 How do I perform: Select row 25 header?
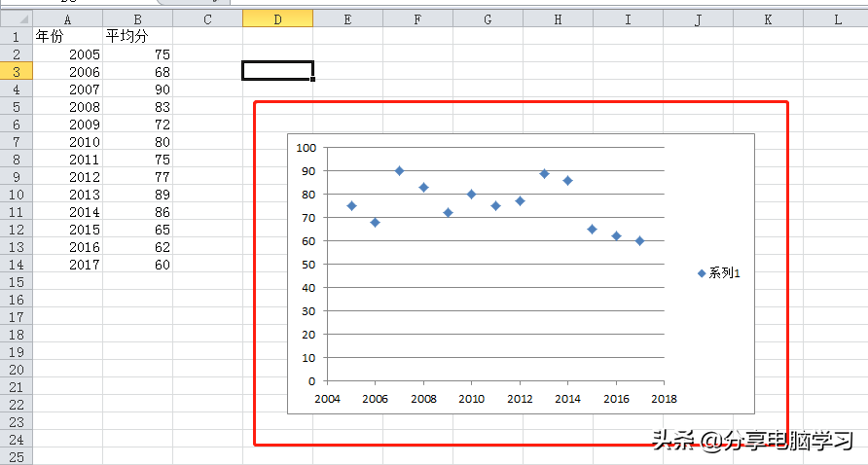16,457
